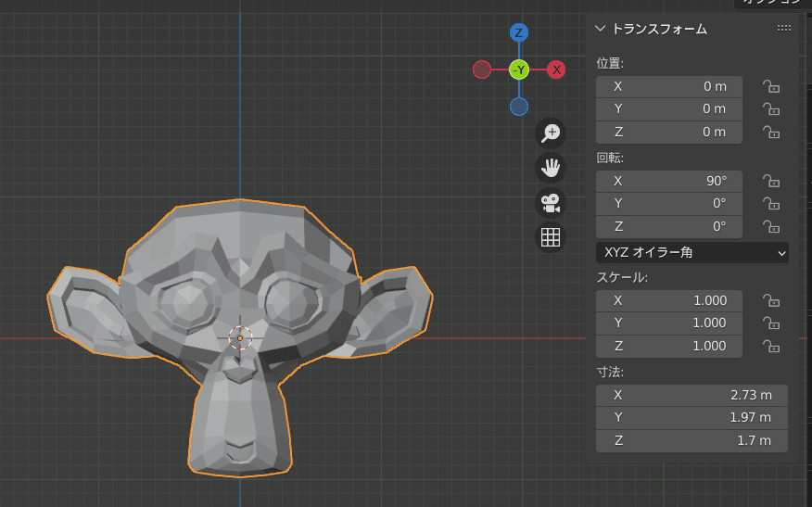Click the pan hand viewport icon
The height and width of the screenshot is (507, 812).
[x=551, y=168]
